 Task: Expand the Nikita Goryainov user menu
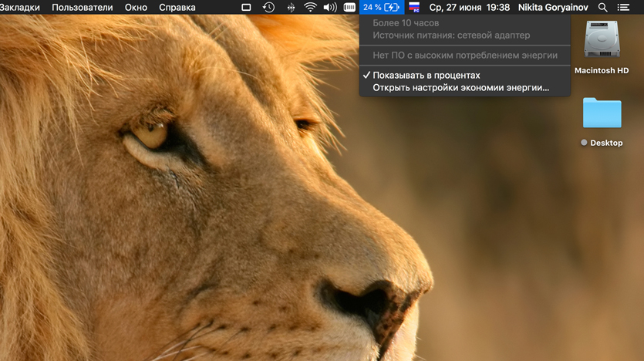click(x=553, y=7)
